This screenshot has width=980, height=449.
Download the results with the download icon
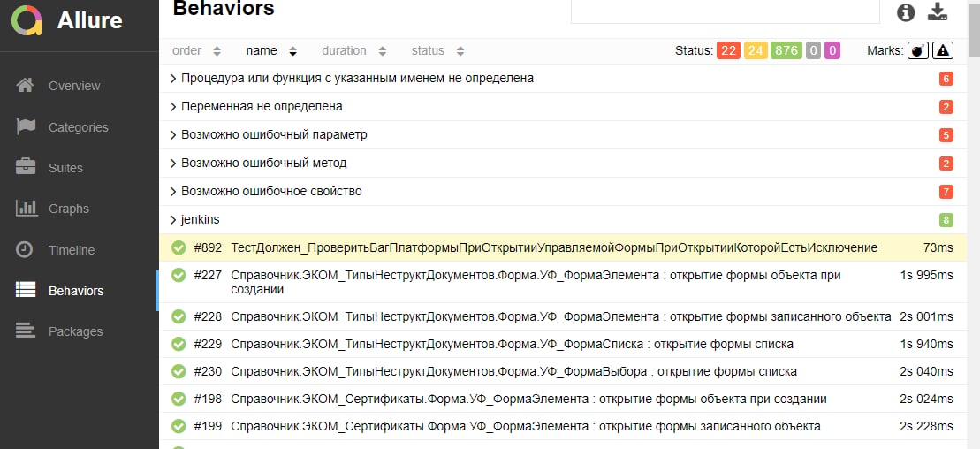tap(937, 12)
